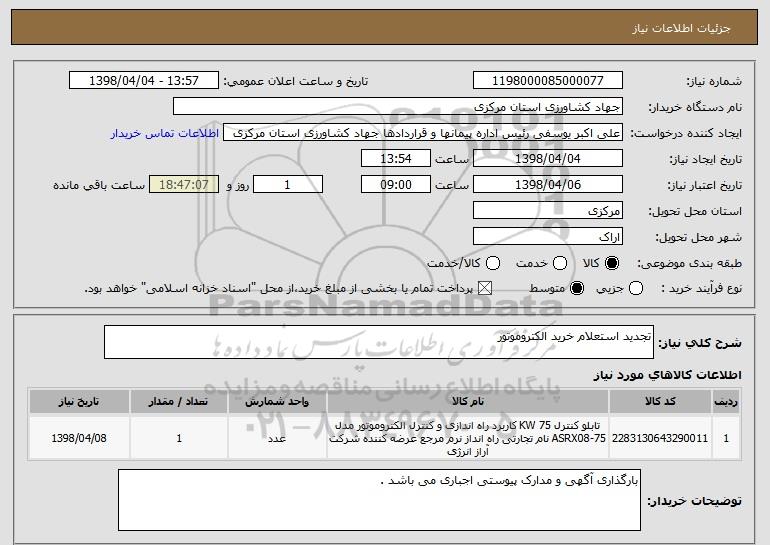Viewport: 770px width, 545px height.
Task: Click the ایجاد کننده درخواست field
Action: click(x=423, y=133)
